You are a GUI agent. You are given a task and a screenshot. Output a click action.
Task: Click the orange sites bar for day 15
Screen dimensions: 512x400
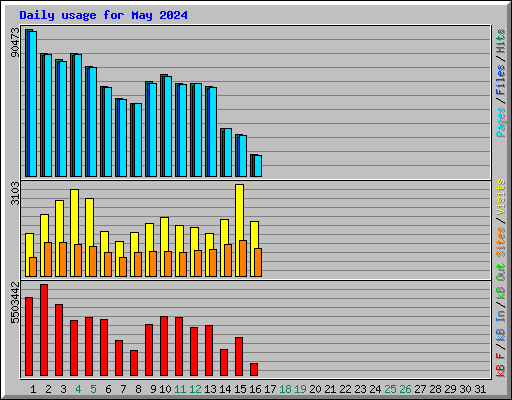tap(243, 259)
